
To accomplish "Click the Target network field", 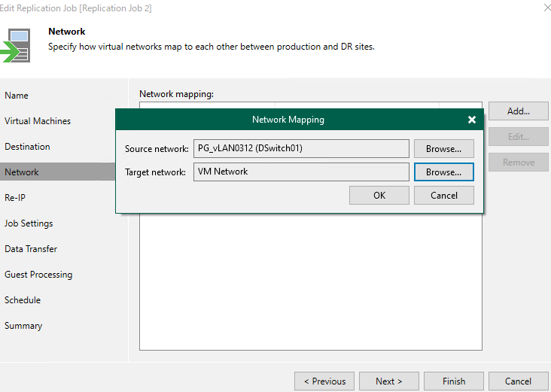I will 301,172.
